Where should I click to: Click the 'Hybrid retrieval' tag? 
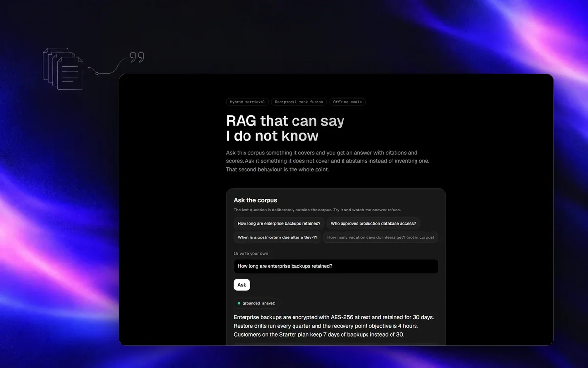point(247,102)
